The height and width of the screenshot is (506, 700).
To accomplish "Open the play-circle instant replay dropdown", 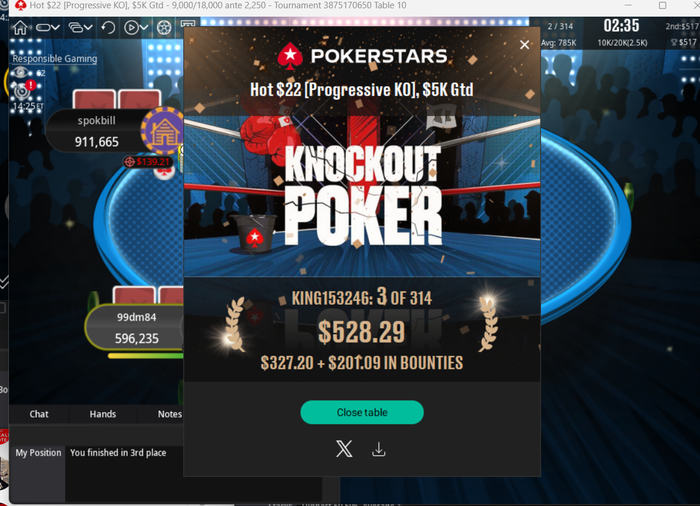I will tap(136, 28).
